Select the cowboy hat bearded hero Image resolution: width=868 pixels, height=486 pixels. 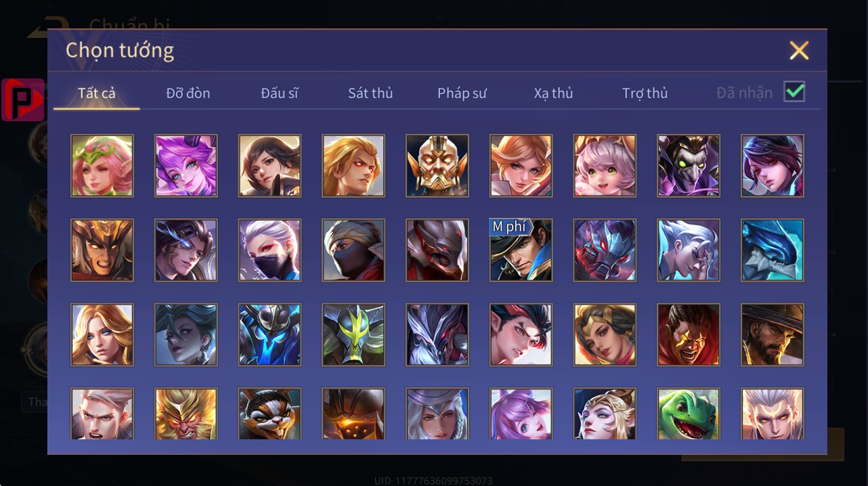[x=773, y=334]
